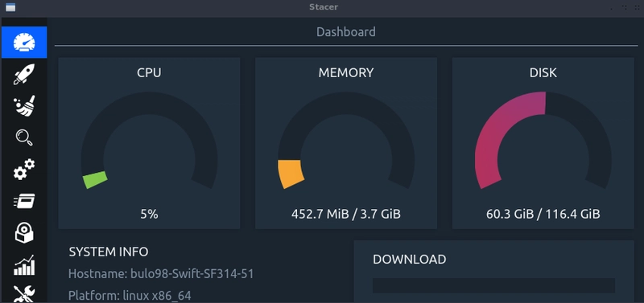This screenshot has width=644, height=303.
Task: Click the MEMORY card title
Action: 346,72
